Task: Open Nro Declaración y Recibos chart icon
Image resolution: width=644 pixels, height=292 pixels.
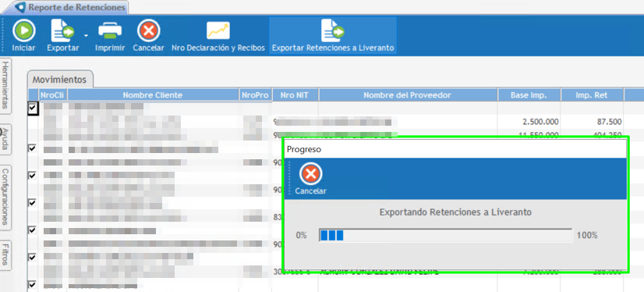Action: 218,31
